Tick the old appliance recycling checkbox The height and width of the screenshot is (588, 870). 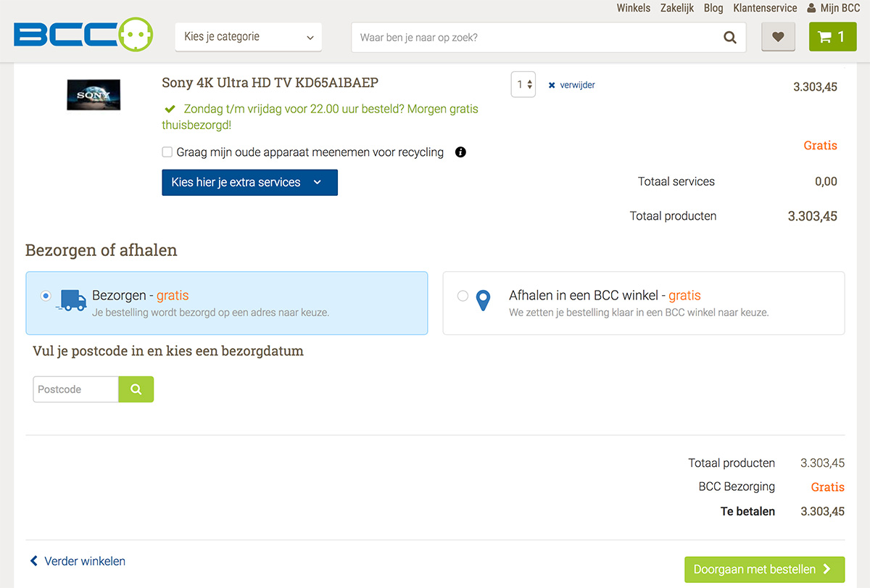[x=167, y=152]
